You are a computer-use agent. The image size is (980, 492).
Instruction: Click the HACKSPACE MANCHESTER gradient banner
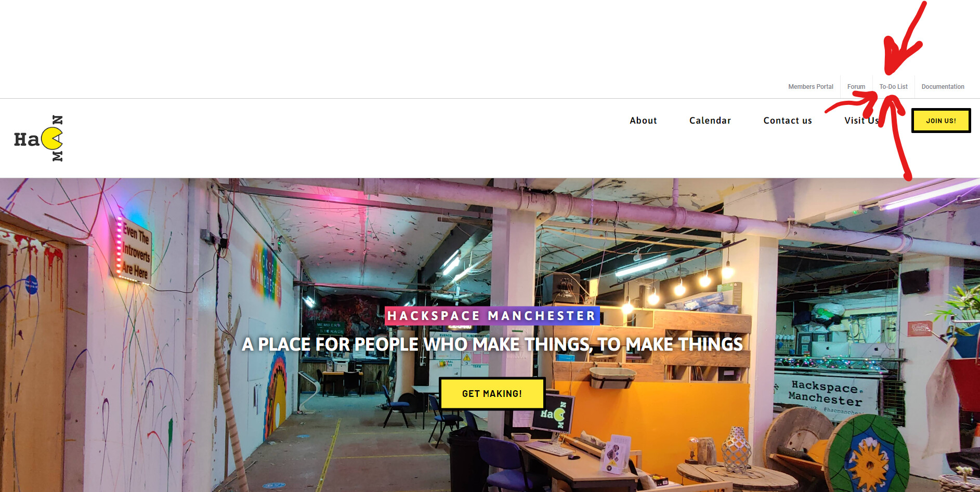click(x=492, y=316)
